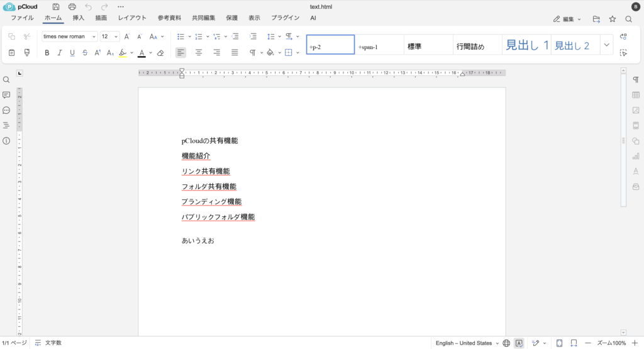
Task: Toggle strikethrough text formatting
Action: (x=85, y=53)
